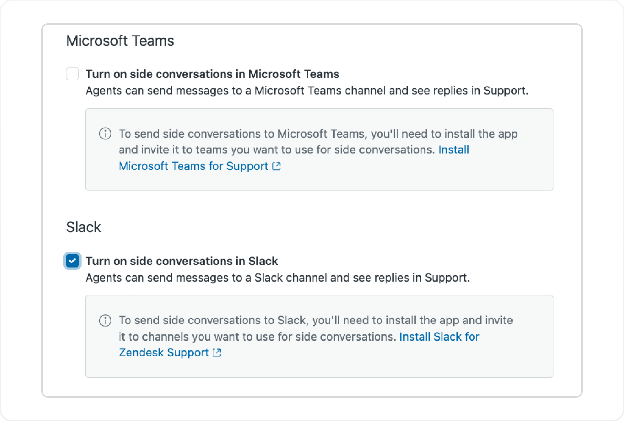This screenshot has height=421, width=624.
Task: Click notice text 'To send side conversations to Microsoft Teams'
Action: [242, 134]
